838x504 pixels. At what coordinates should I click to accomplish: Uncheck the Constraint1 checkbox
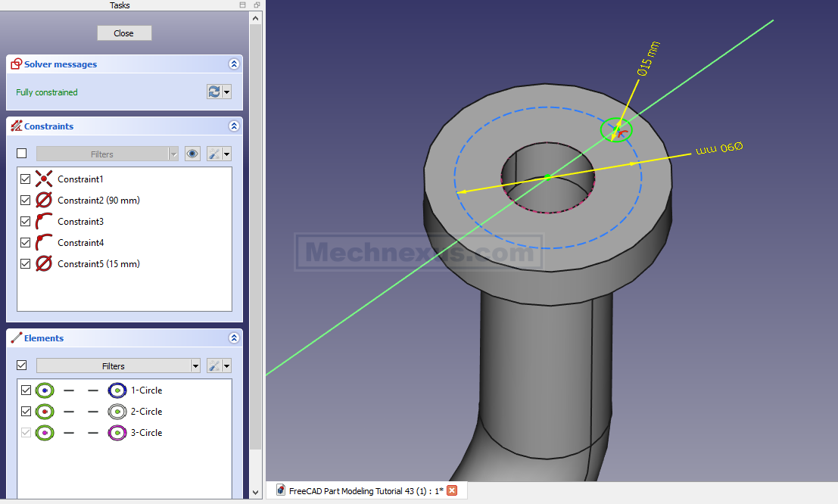pos(26,179)
